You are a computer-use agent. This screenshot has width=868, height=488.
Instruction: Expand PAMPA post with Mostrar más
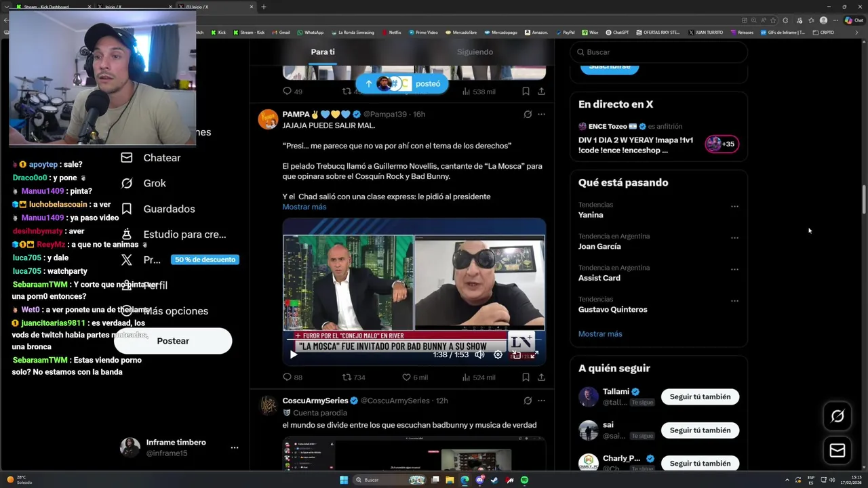[x=304, y=207]
